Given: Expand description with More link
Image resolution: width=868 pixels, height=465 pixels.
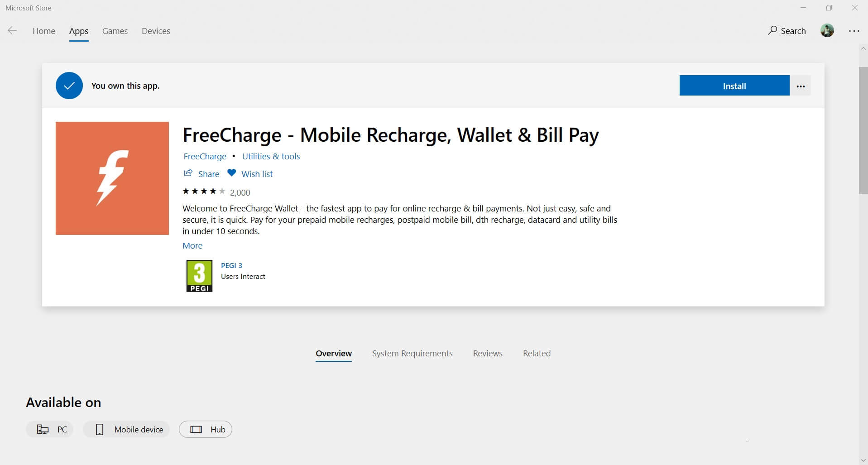Looking at the screenshot, I should pyautogui.click(x=192, y=245).
